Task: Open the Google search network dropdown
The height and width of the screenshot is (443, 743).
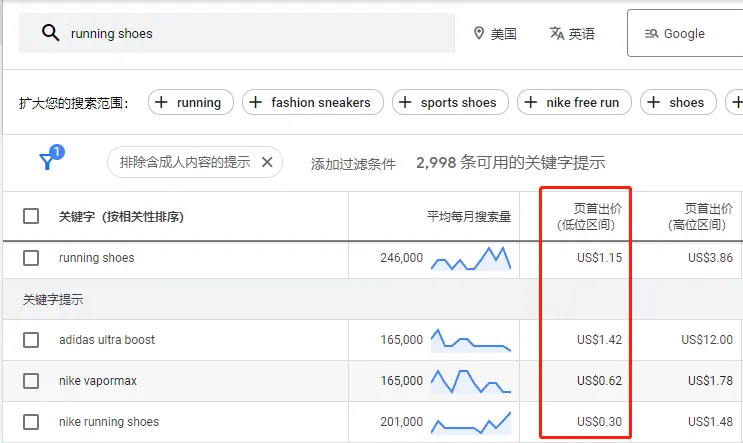Action: (x=684, y=34)
